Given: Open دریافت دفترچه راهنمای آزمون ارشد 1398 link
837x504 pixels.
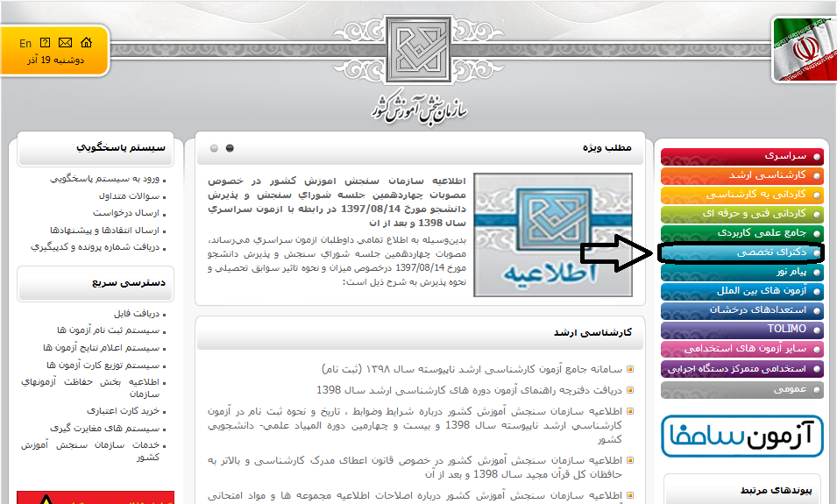Looking at the screenshot, I should coord(469,390).
